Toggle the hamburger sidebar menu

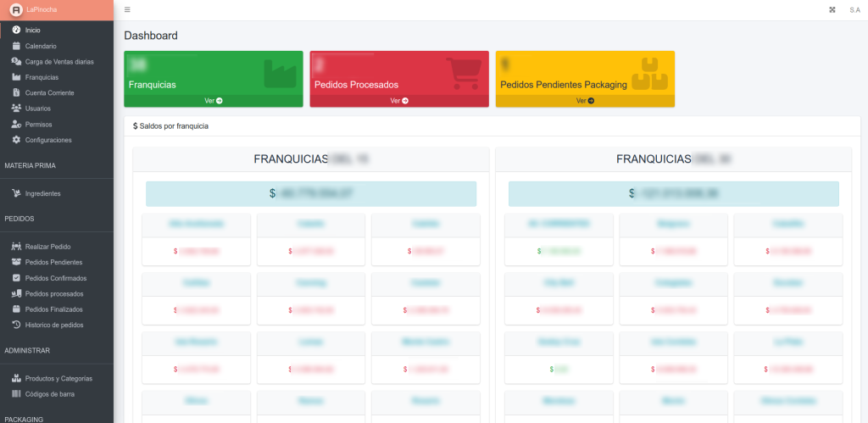[127, 10]
